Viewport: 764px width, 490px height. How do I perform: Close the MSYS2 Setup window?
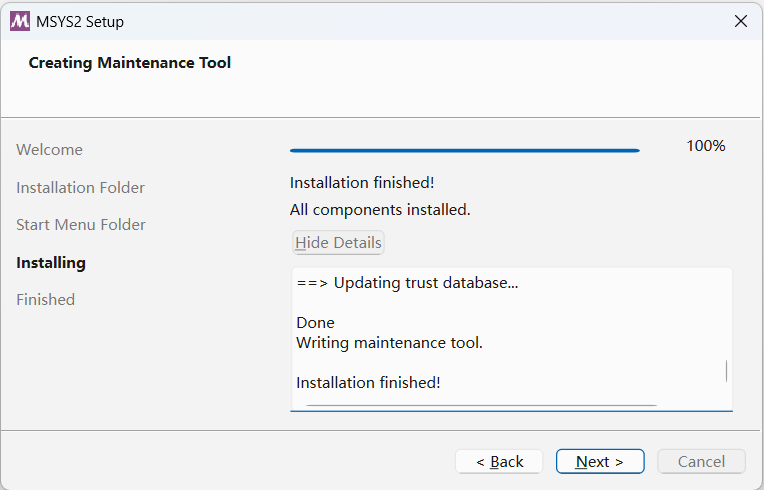(x=740, y=21)
